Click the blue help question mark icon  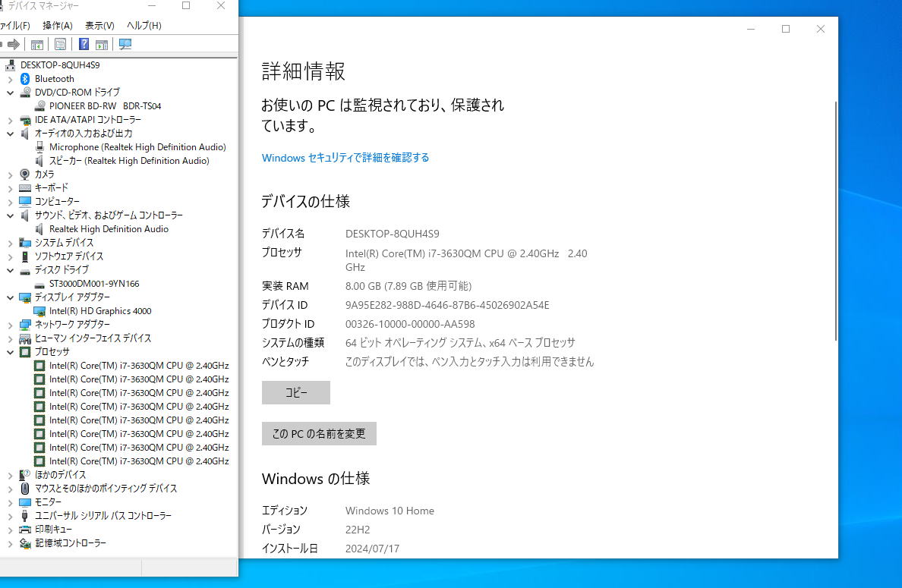coord(84,44)
